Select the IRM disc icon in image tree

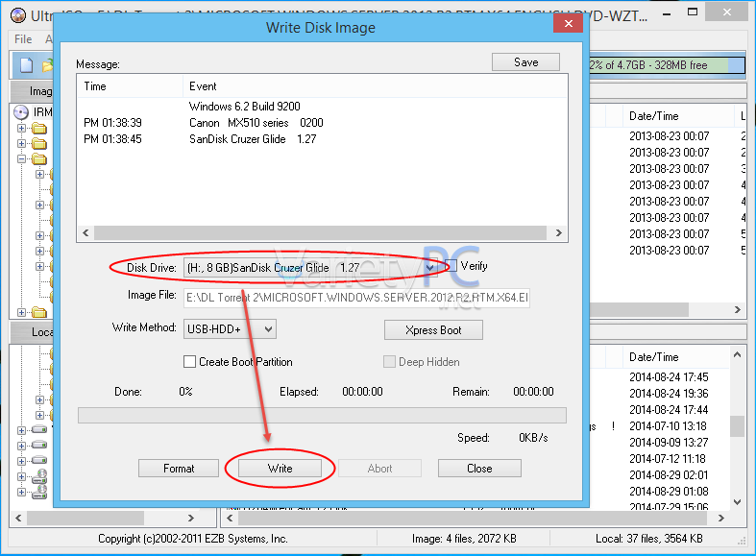point(21,112)
